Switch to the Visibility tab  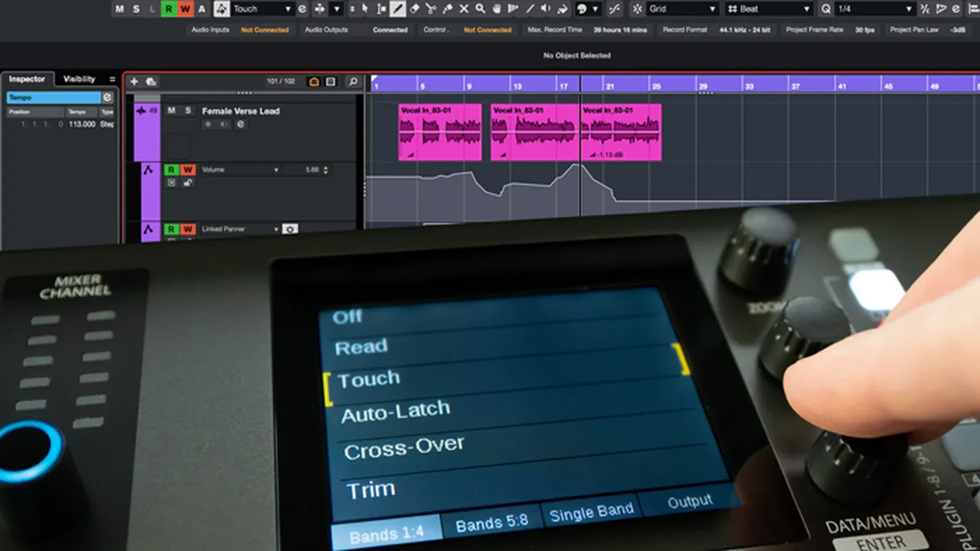click(x=80, y=79)
